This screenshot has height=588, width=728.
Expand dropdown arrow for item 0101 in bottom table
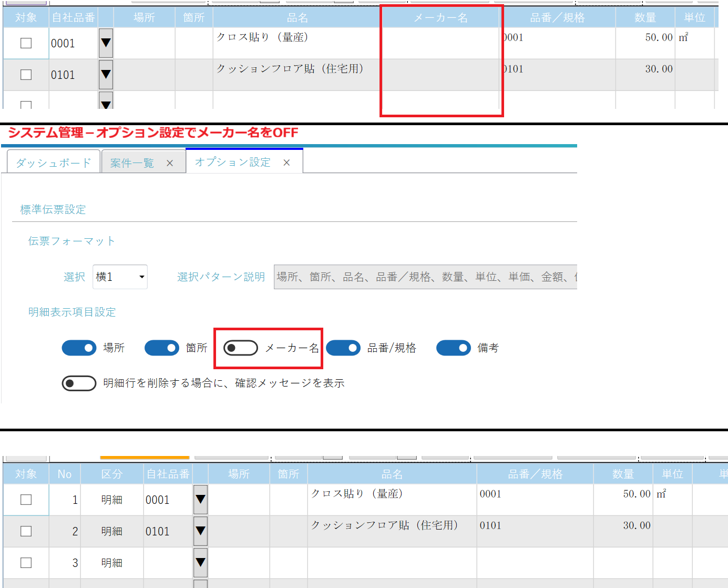coord(200,531)
